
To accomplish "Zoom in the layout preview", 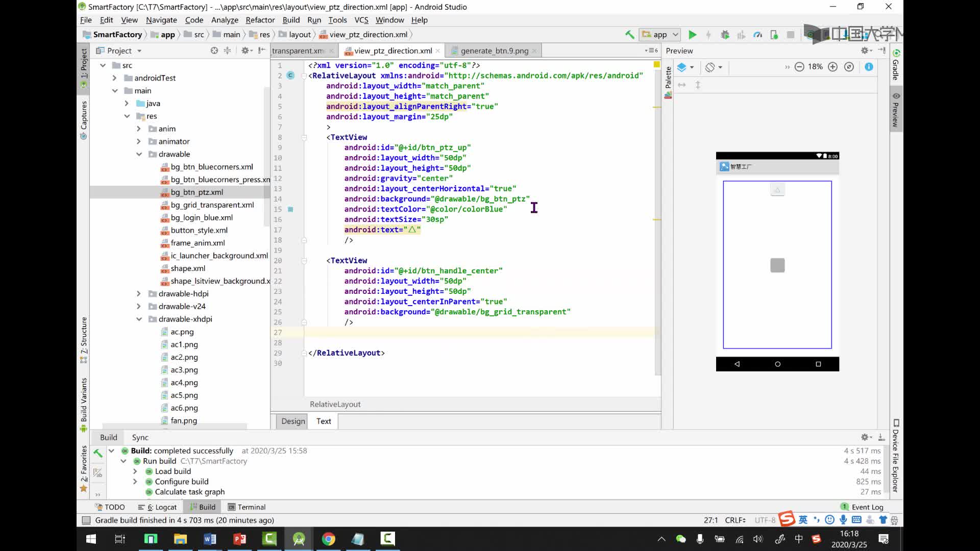I will point(832,67).
